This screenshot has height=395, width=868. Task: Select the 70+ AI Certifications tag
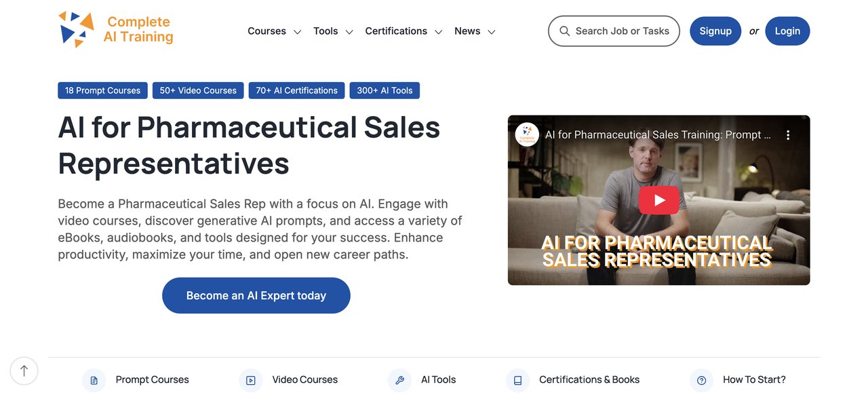click(x=296, y=90)
